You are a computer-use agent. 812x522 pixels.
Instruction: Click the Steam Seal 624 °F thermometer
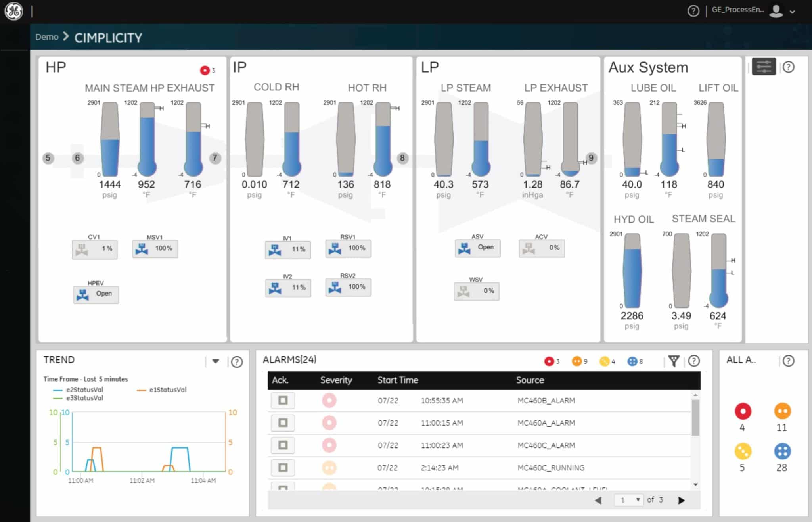(x=718, y=271)
